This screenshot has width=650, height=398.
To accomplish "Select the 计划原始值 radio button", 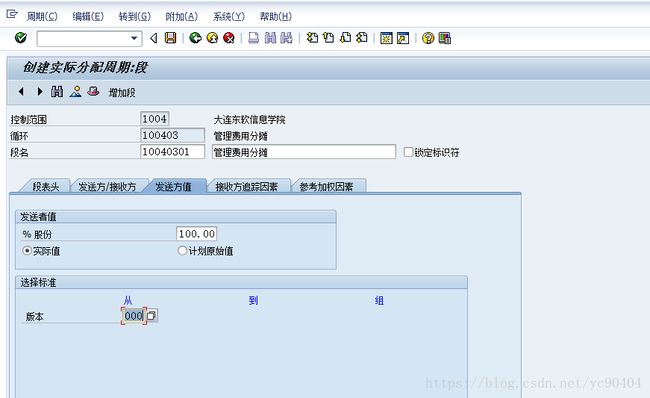I will (182, 251).
